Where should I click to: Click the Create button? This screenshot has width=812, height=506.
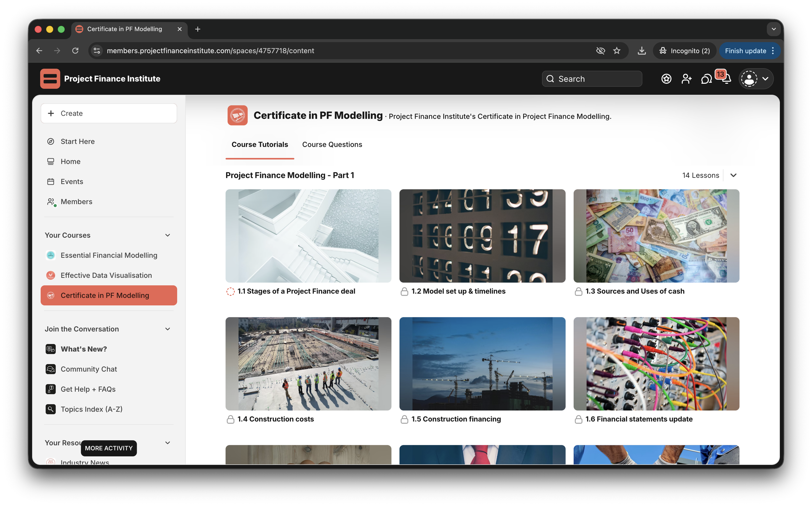(x=108, y=114)
